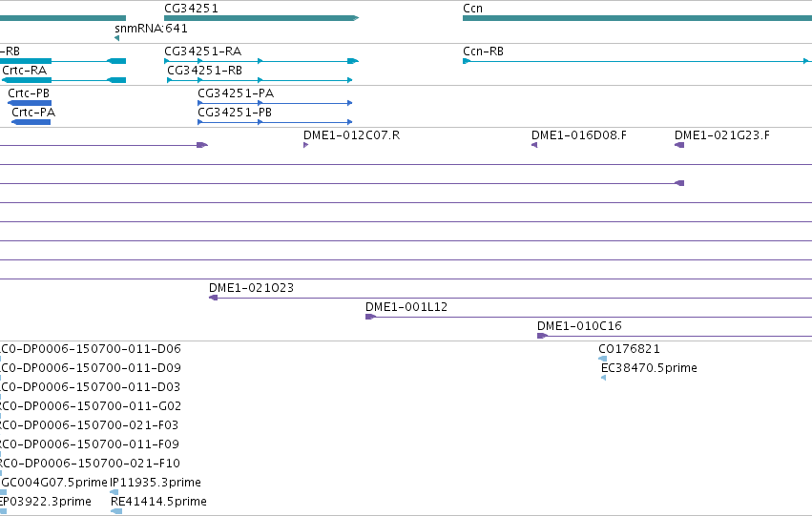Click the CG34251-RB label
The width and height of the screenshot is (812, 516).
tap(204, 71)
